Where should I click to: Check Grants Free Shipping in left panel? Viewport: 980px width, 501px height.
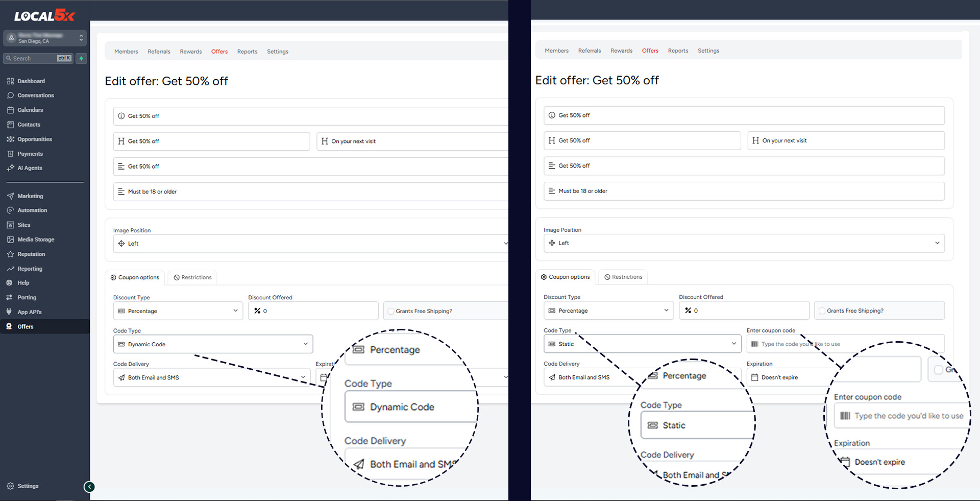point(391,311)
